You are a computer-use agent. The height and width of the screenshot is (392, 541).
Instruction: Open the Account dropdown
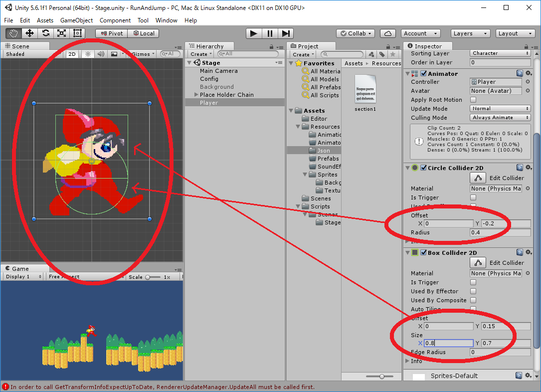coord(421,33)
